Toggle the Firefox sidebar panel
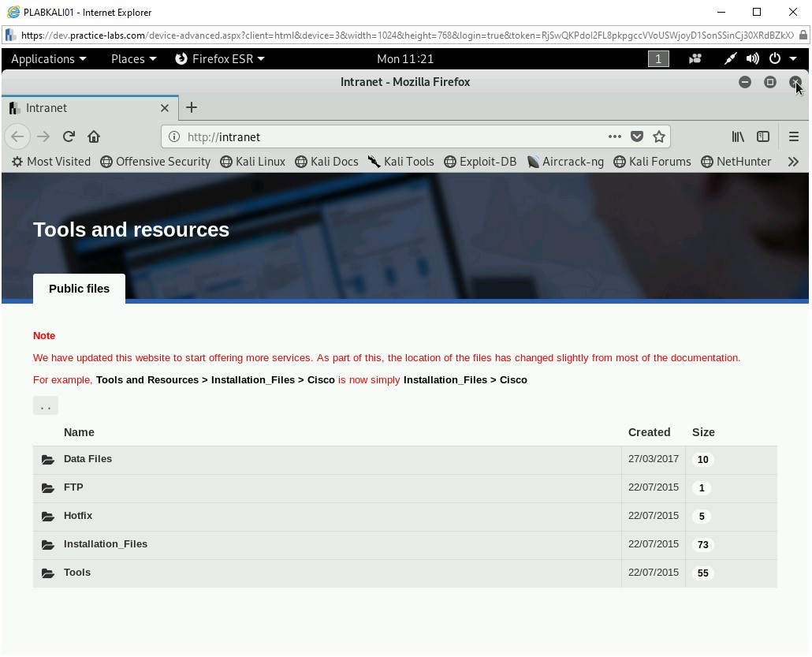The image size is (812, 657). [763, 136]
